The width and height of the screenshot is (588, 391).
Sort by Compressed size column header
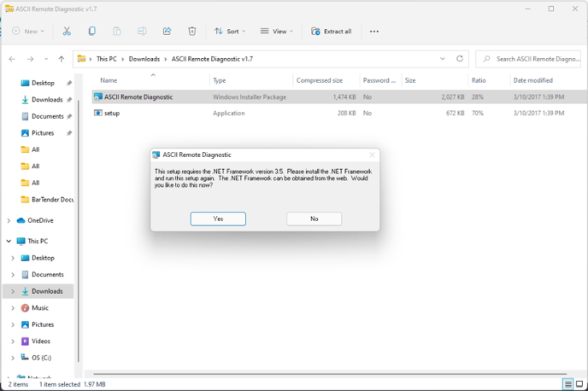coord(319,80)
